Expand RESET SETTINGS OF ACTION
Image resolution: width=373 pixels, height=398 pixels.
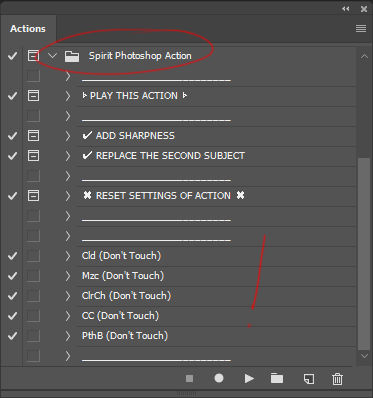pos(68,196)
